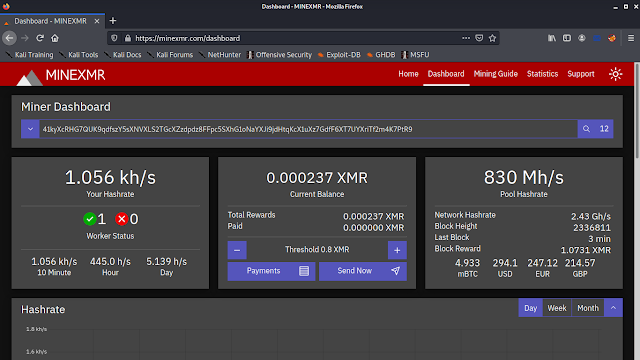Screen dimensions: 640x360
Task: Click the wallet address input field
Action: click(x=308, y=129)
